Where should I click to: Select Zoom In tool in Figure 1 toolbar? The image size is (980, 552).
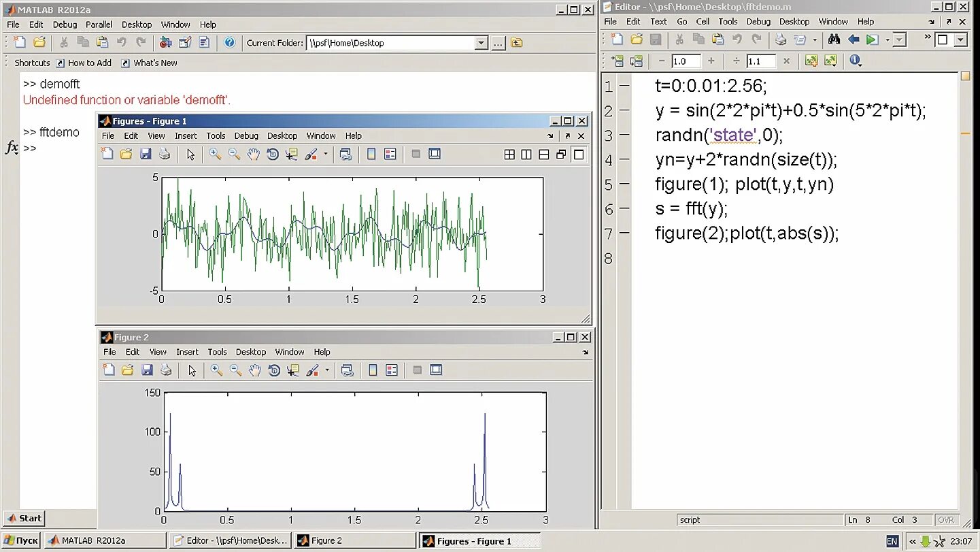[215, 155]
